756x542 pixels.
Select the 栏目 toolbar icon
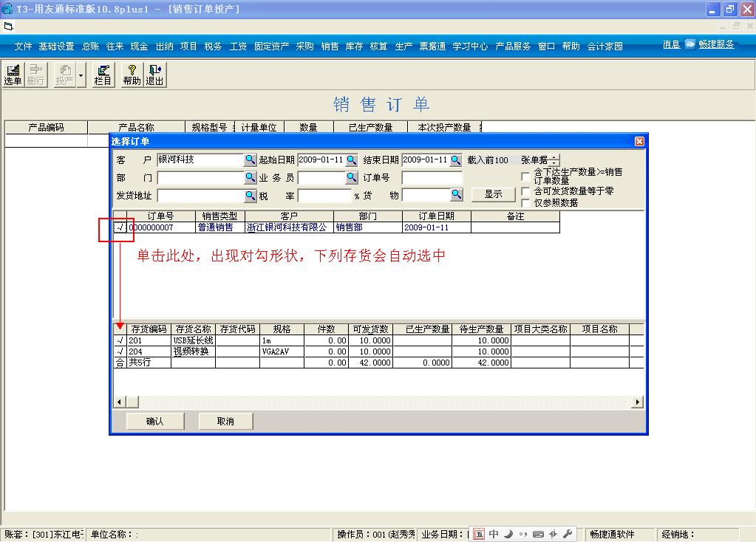[103, 74]
